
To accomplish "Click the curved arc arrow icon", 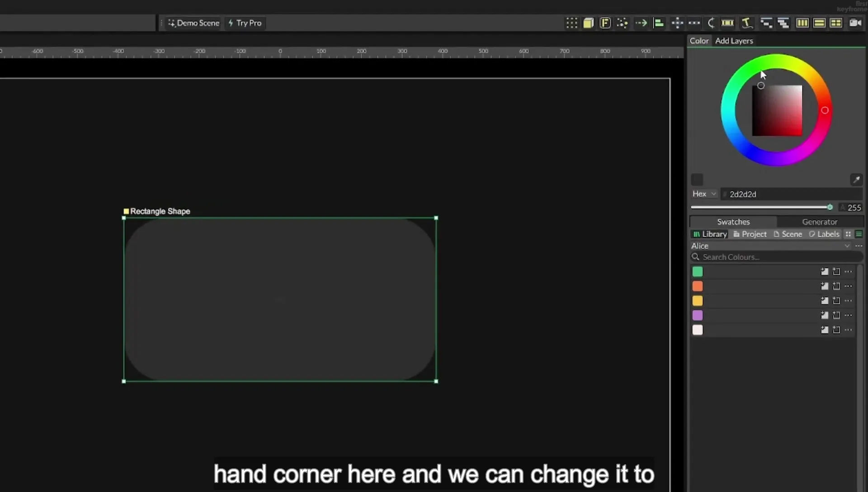I will click(x=711, y=23).
